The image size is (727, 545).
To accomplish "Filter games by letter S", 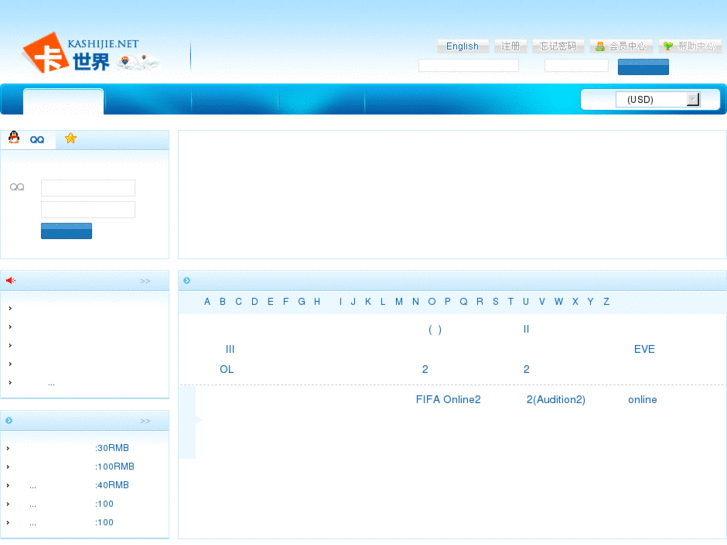I will click(496, 301).
